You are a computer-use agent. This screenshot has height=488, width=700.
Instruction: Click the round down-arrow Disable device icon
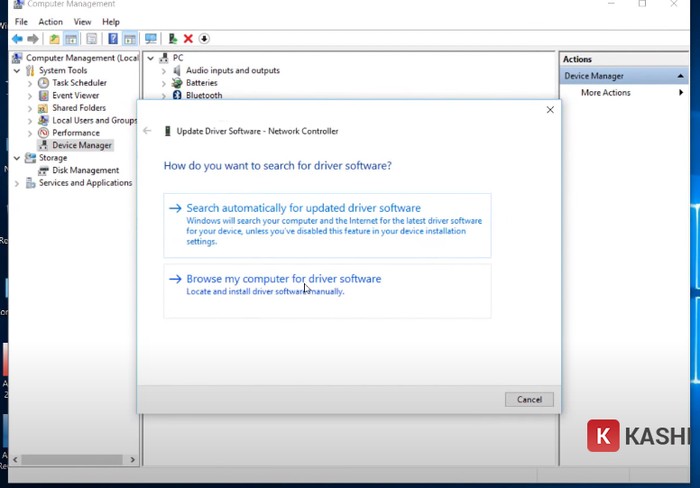[204, 39]
